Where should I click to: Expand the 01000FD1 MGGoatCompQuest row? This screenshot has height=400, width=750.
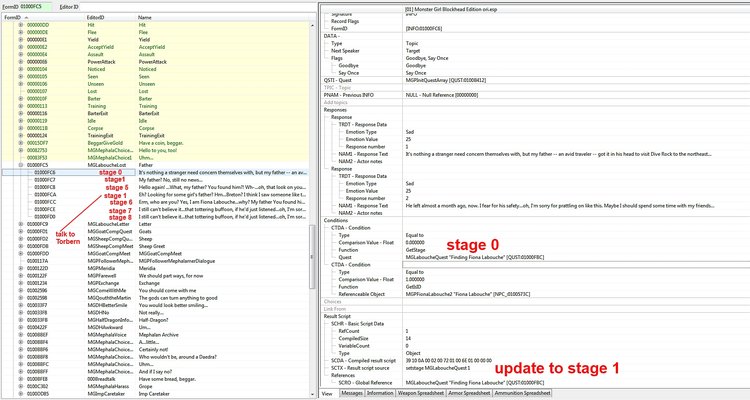21,232
